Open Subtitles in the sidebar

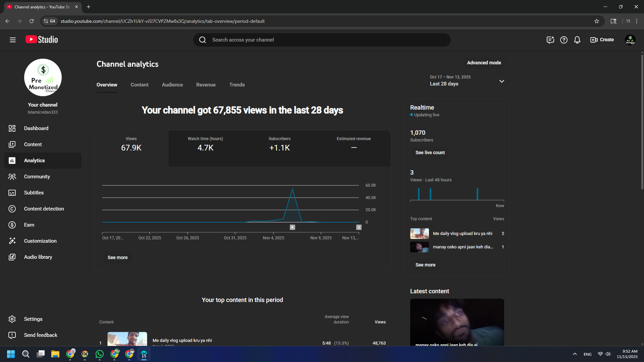34,193
